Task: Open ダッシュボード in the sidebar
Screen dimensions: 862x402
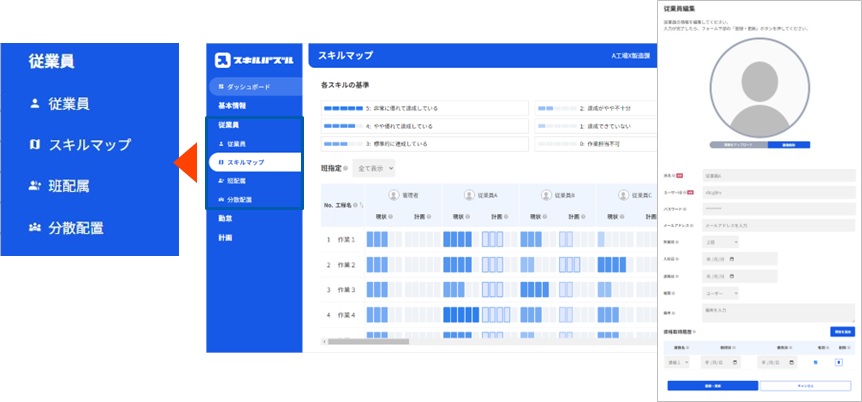Action: tap(255, 87)
